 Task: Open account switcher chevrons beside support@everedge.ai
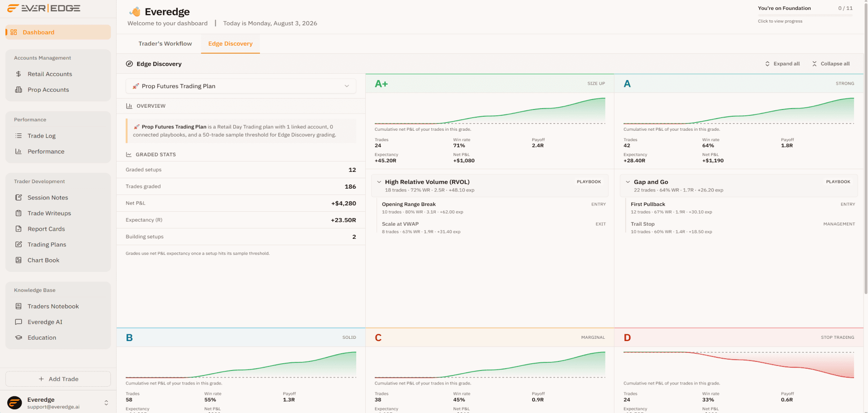[106, 403]
